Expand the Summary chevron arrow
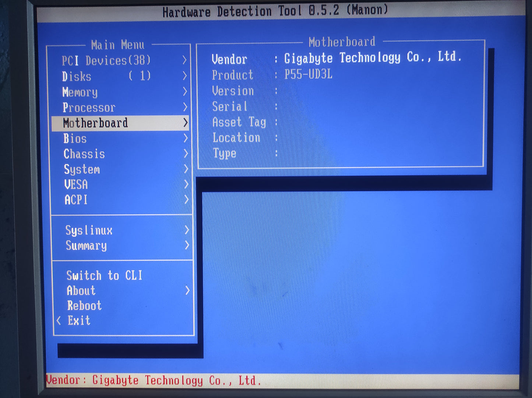This screenshot has height=398, width=532. point(187,245)
